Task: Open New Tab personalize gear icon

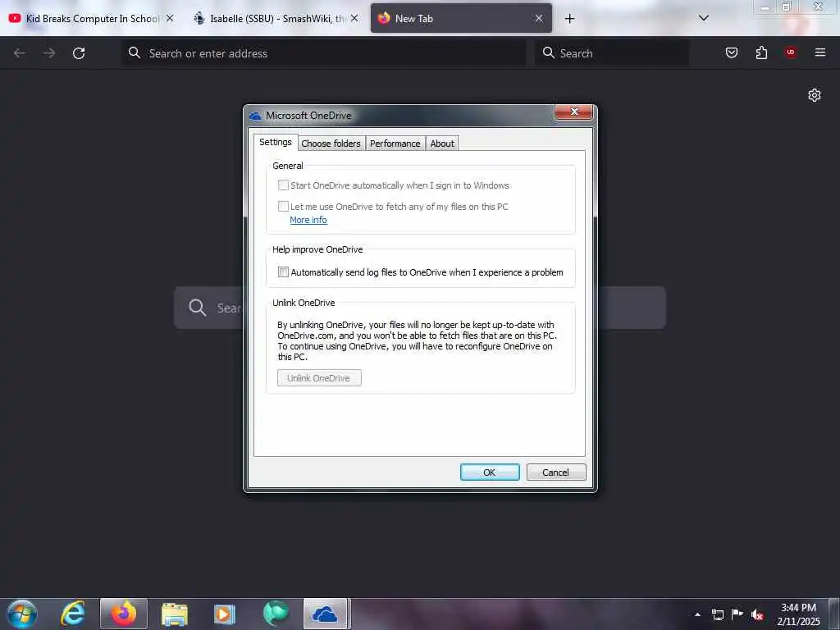Action: pyautogui.click(x=815, y=95)
